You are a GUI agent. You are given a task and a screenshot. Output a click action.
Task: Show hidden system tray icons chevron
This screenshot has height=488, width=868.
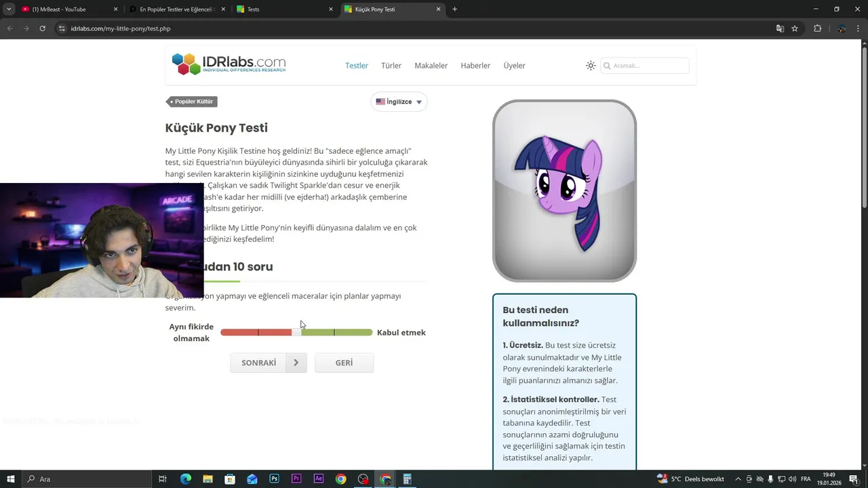point(738,479)
